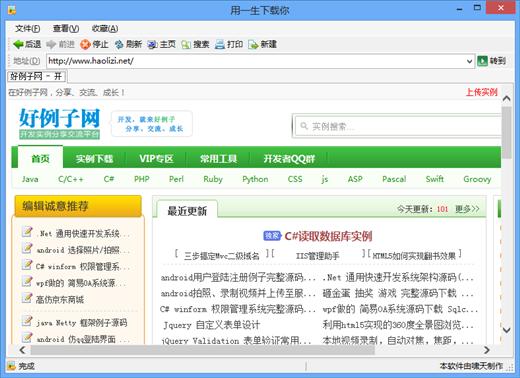Click the 后退 back arrow icon

pyautogui.click(x=18, y=44)
